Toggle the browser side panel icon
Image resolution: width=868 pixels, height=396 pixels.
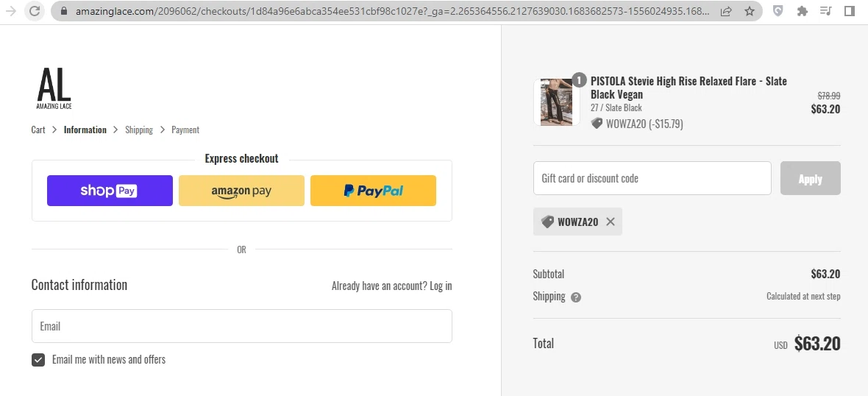(x=849, y=11)
